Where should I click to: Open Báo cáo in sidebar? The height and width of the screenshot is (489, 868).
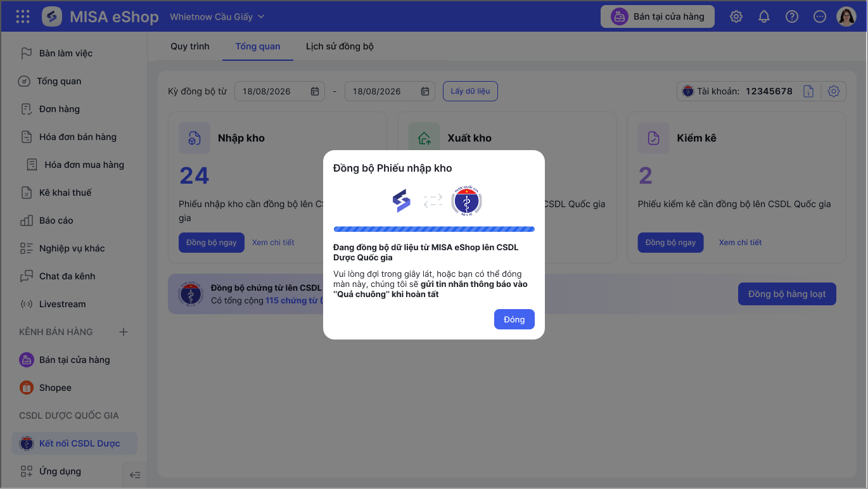pos(74,220)
